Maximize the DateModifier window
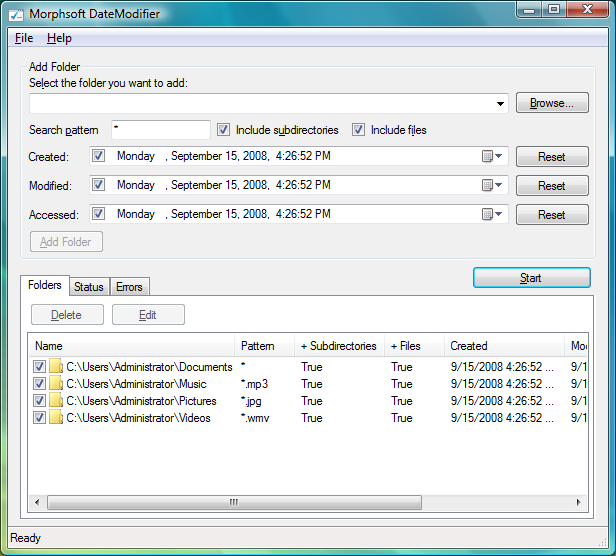Viewport: 616px width, 556px height. click(x=554, y=9)
